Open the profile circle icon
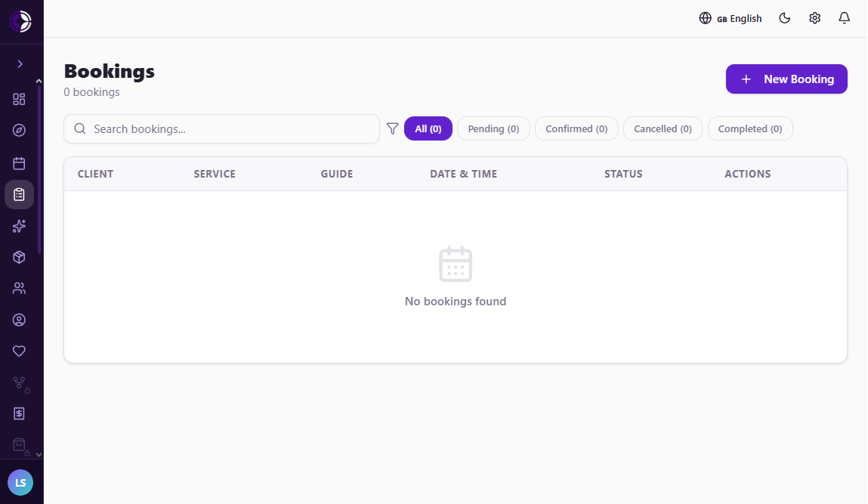This screenshot has height=504, width=868. (x=19, y=320)
